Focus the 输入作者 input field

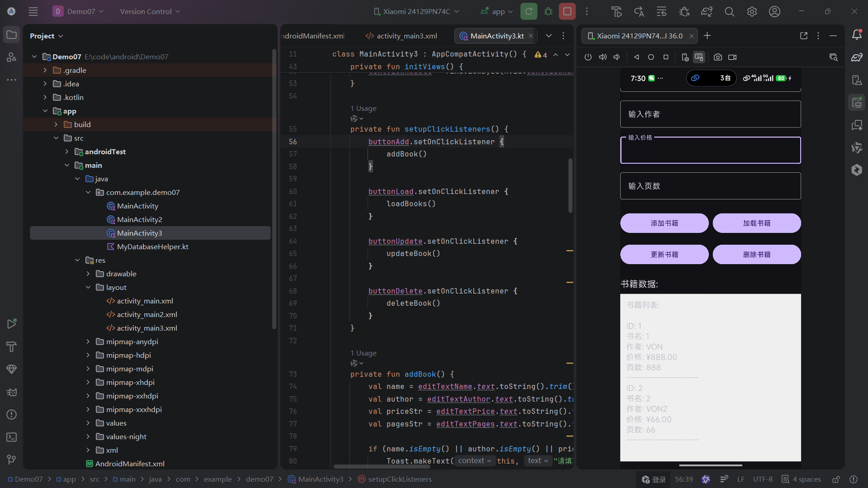710,114
